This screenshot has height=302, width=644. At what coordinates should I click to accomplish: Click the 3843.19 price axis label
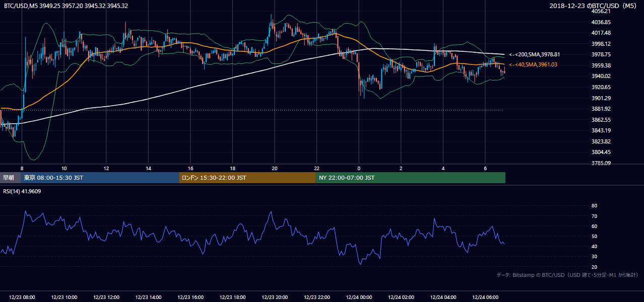[x=601, y=130]
